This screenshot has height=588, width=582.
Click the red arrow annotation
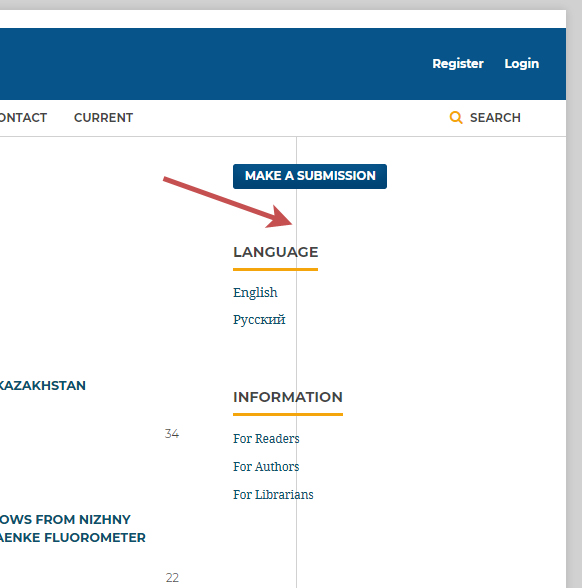[x=228, y=202]
